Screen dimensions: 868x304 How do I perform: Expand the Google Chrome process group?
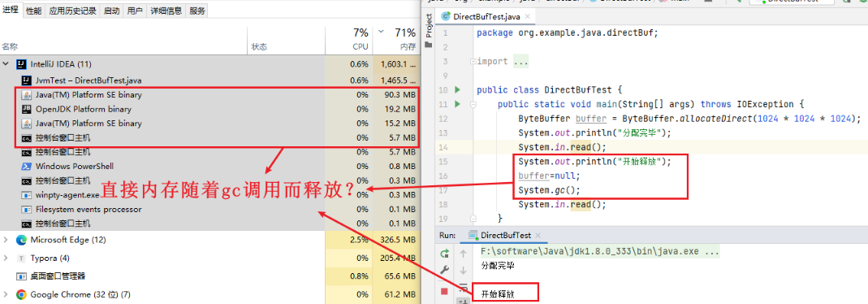(6, 294)
